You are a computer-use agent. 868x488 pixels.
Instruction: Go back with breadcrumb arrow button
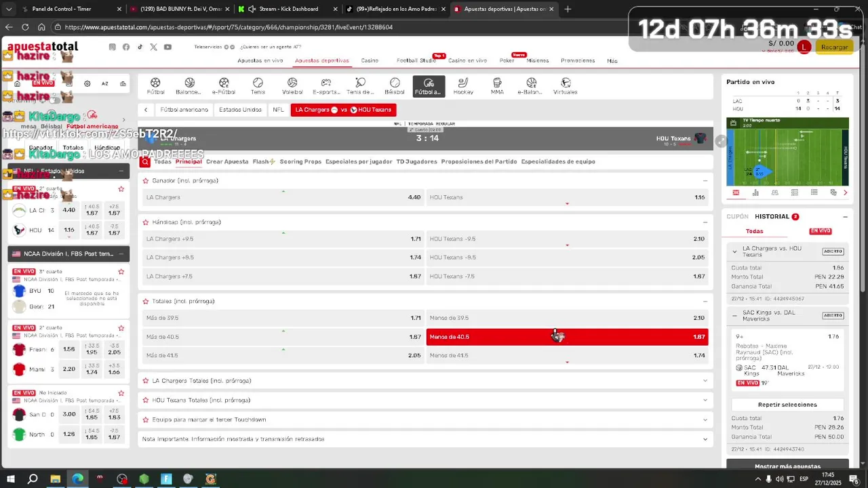(145, 110)
